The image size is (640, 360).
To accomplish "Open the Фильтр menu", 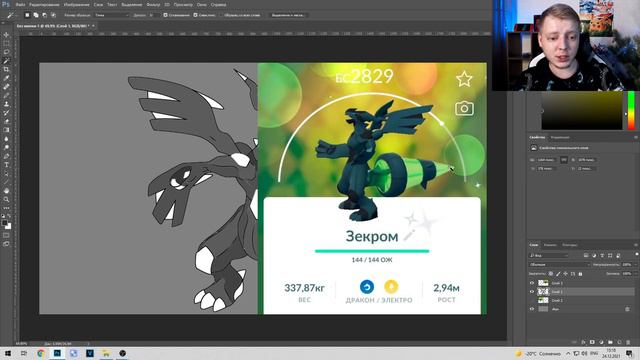I will (x=153, y=4).
